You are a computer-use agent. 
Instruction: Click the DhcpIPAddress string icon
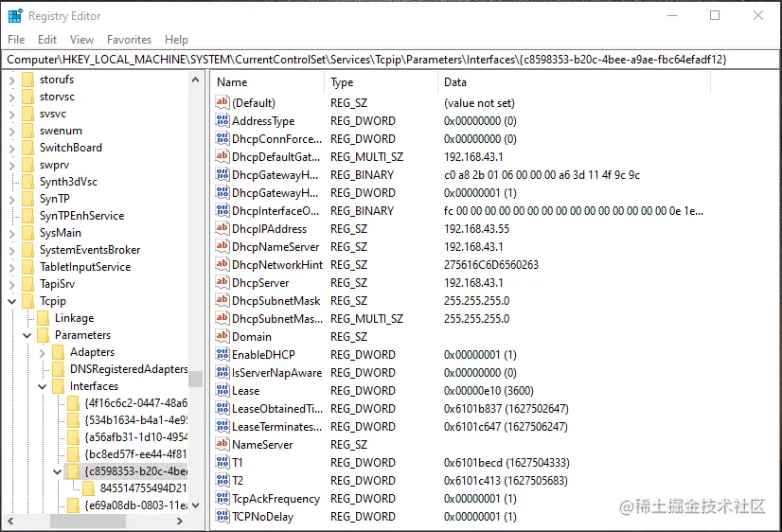pyautogui.click(x=222, y=228)
